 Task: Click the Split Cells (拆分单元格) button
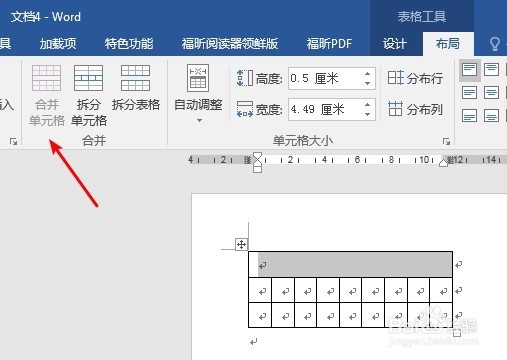[x=89, y=95]
